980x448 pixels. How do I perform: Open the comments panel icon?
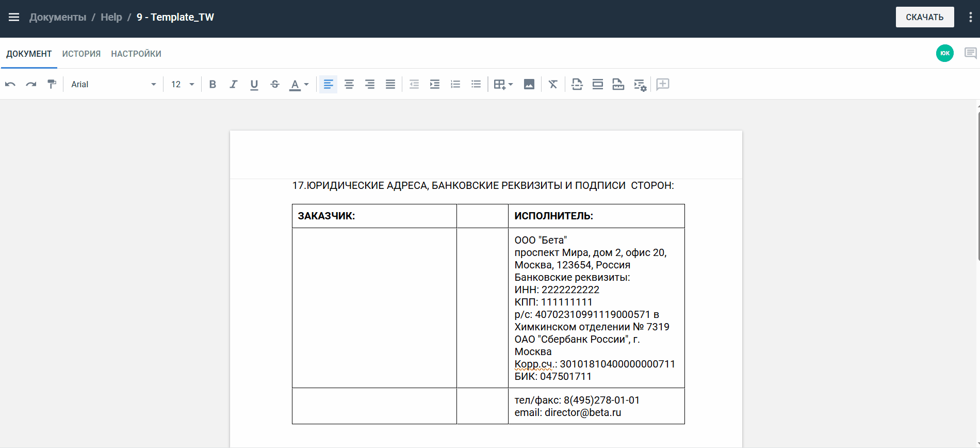(970, 53)
